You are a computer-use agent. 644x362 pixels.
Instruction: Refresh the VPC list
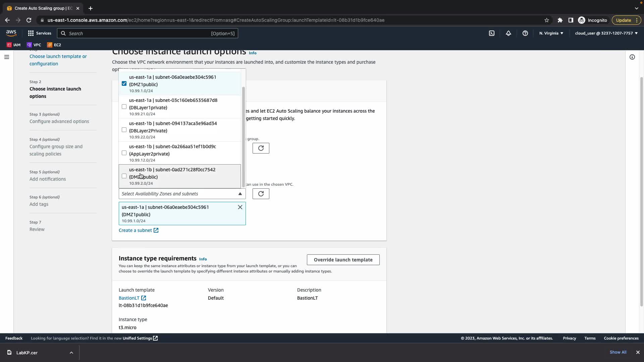coord(261,148)
